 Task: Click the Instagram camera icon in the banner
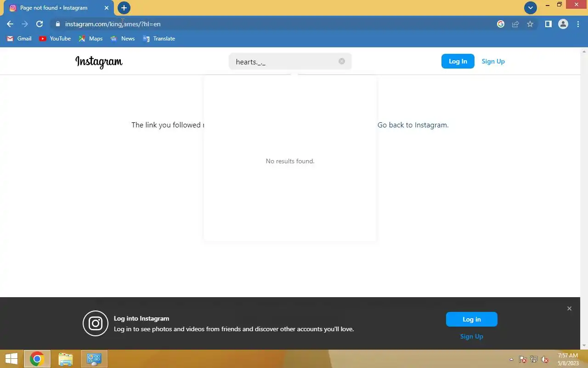coord(96,323)
